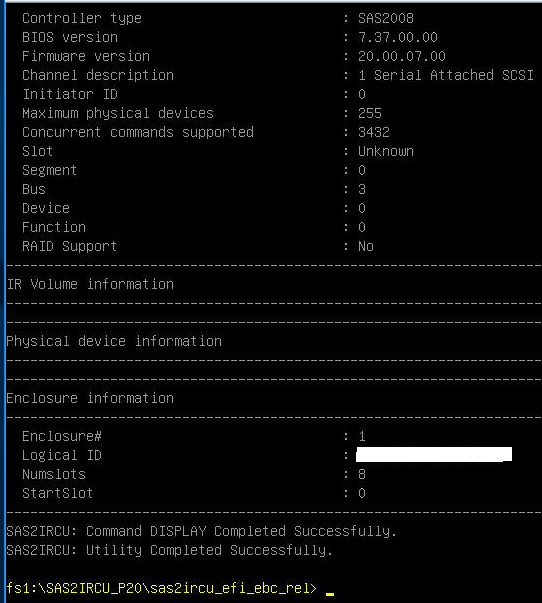This screenshot has height=603, width=542.
Task: Click the Concurrent commands supported value 3432
Action: (374, 132)
